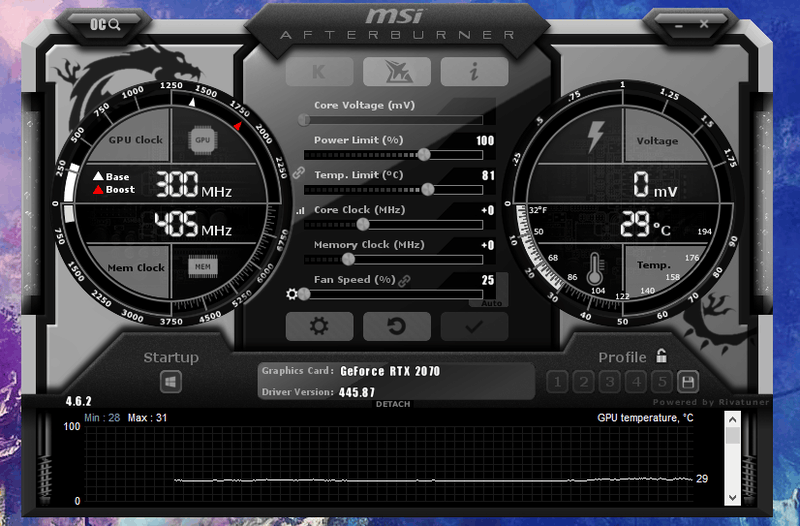Click the Core Clock +0 value
Image resolution: width=800 pixels, height=526 pixels.
pos(488,210)
